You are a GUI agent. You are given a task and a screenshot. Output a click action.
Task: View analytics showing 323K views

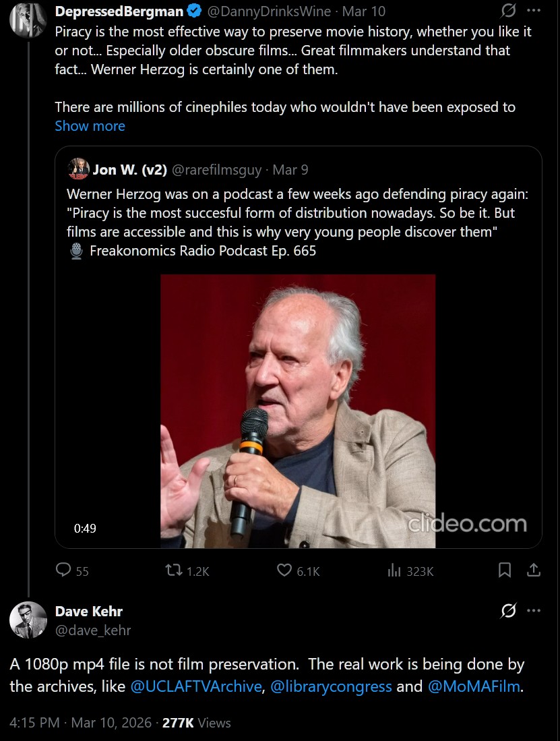394,570
